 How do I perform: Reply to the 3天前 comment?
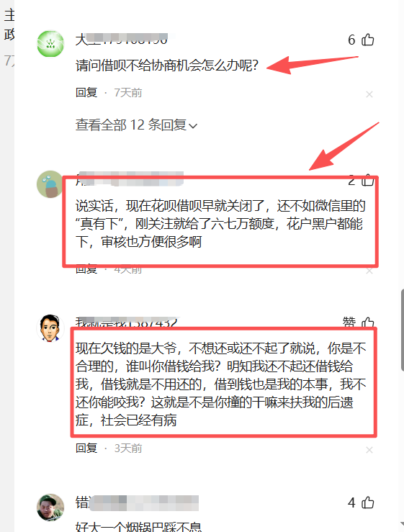tap(86, 448)
